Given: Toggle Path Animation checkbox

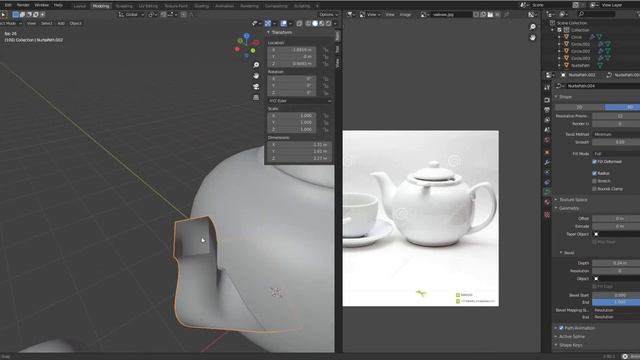Looking at the screenshot, I should click(561, 328).
